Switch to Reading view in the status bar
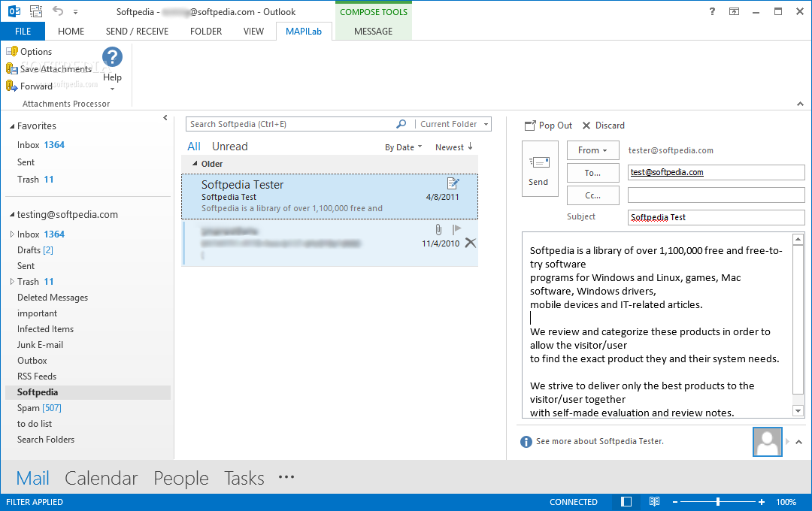This screenshot has height=511, width=812. [x=655, y=502]
